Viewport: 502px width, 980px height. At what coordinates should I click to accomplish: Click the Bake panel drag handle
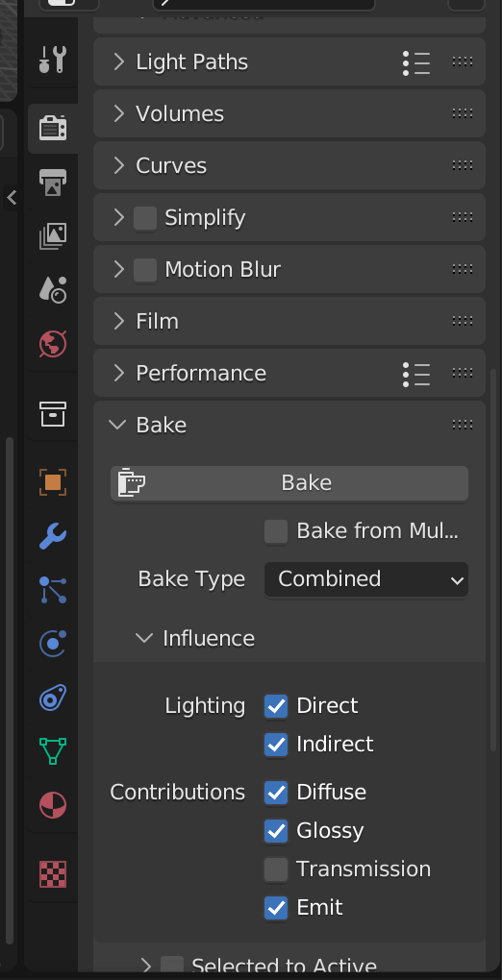[x=462, y=425]
